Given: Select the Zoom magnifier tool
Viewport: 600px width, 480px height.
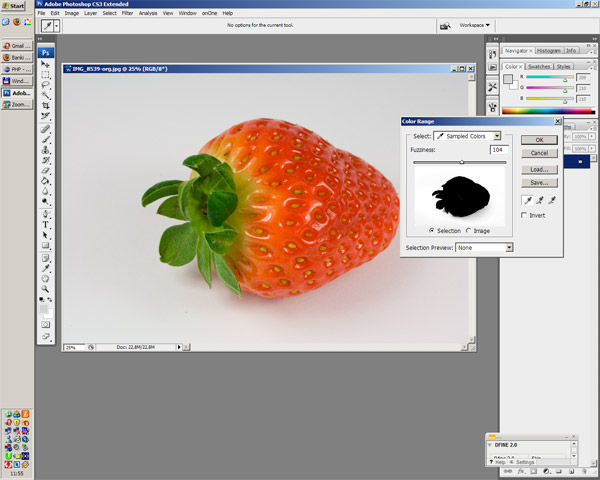Looking at the screenshot, I should point(46,287).
